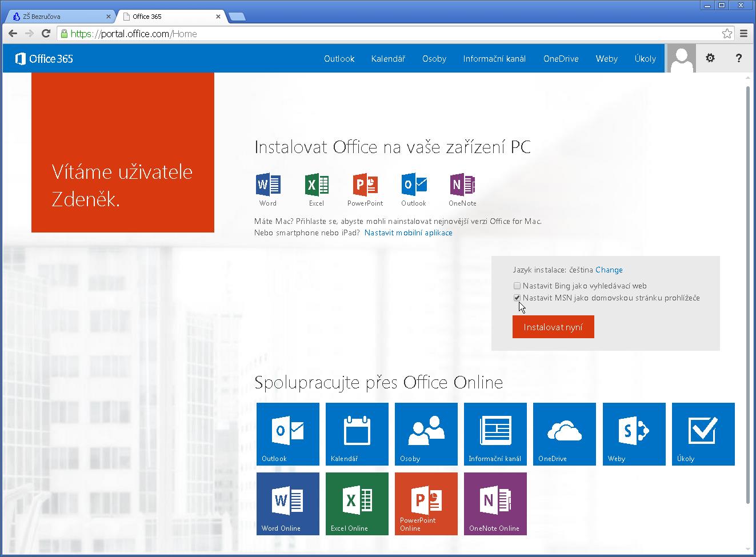This screenshot has height=557, width=756.
Task: Click the user profile avatar
Action: point(682,58)
